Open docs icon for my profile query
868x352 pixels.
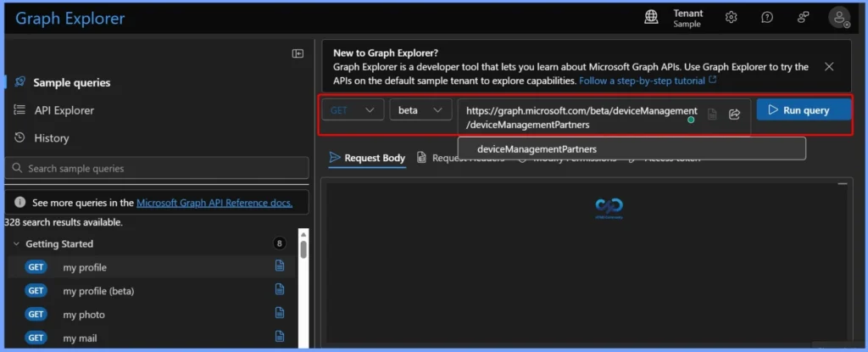point(280,265)
